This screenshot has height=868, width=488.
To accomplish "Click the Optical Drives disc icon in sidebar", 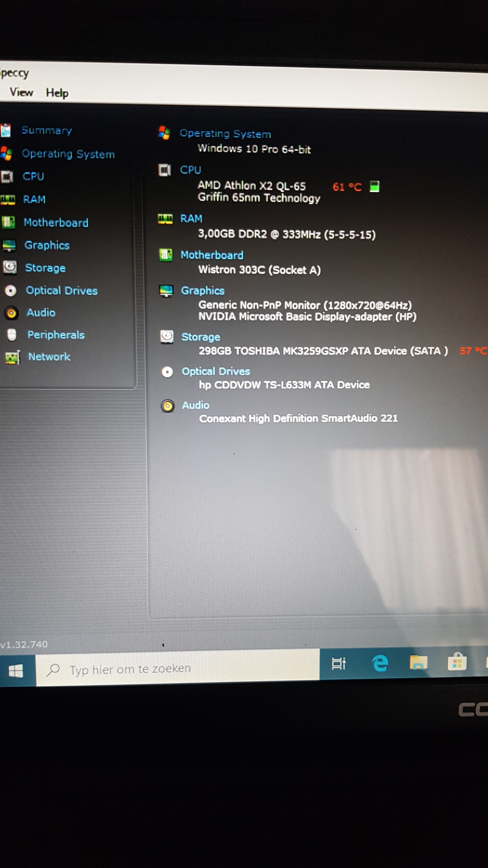I will click(x=11, y=291).
